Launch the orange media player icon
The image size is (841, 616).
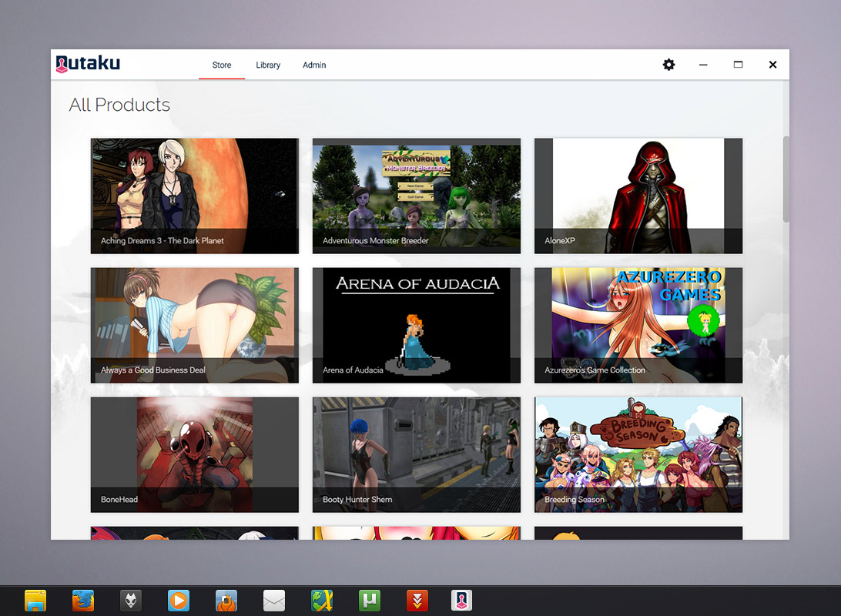[x=179, y=601]
